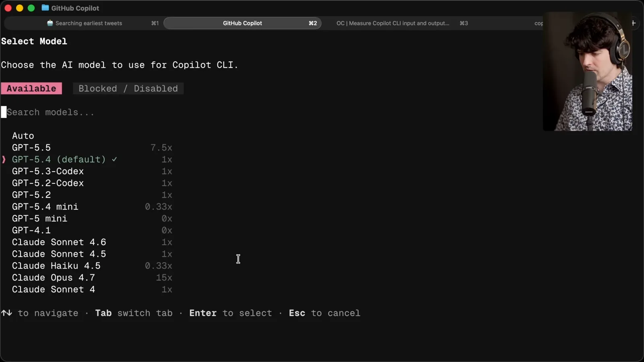Switch to Blocked / Disabled tab
This screenshot has height=362, width=644.
[x=128, y=88]
